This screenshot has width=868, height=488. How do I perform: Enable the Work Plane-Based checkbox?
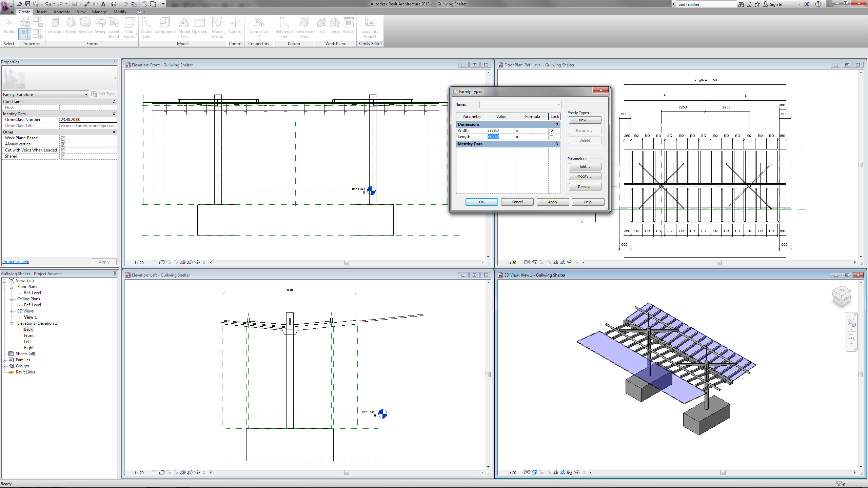(x=63, y=138)
